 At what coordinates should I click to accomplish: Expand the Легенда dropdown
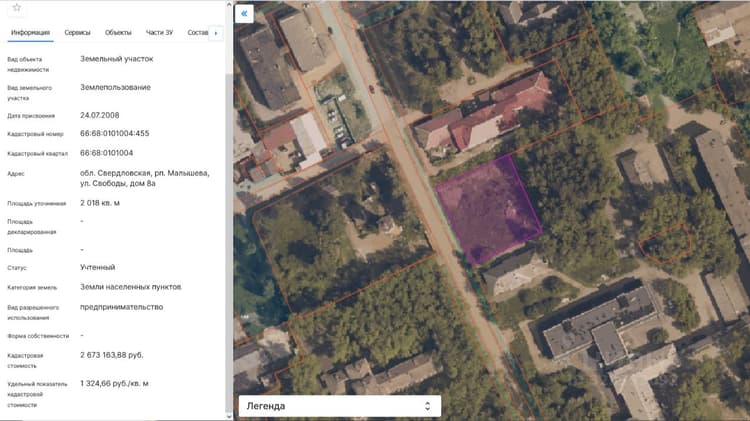(x=340, y=406)
